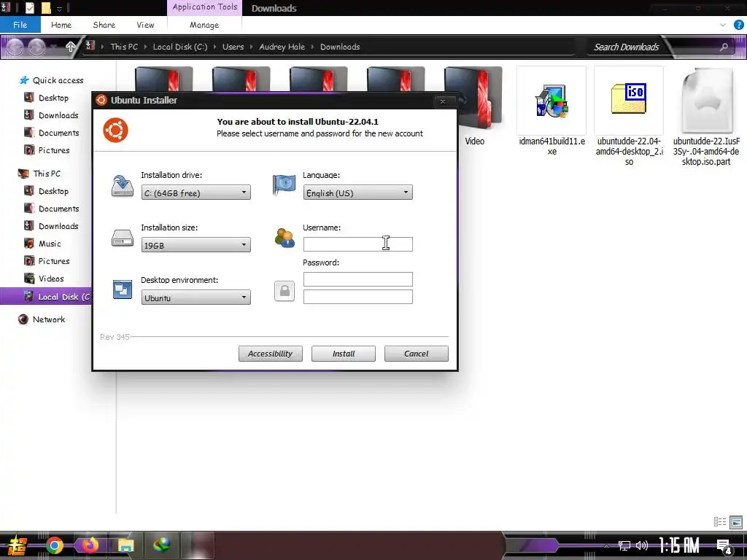The image size is (747, 560).
Task: Switch to the View ribbon tab
Action: tap(145, 25)
